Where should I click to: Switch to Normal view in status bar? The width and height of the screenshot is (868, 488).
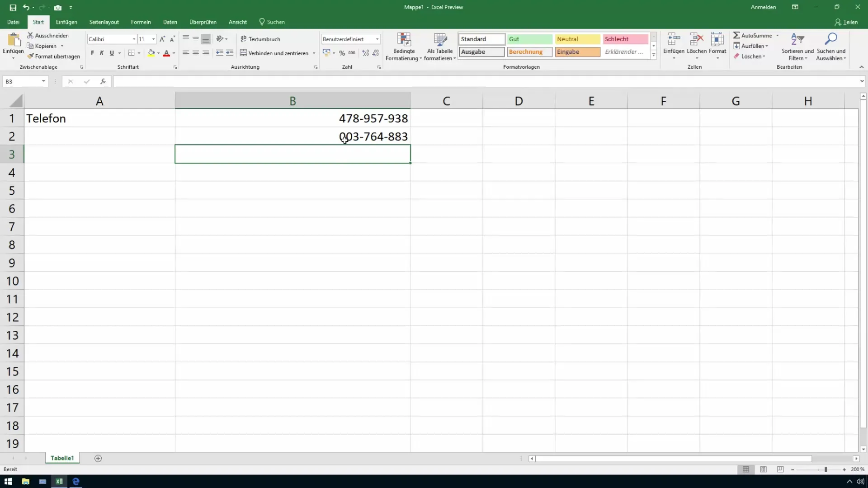pos(746,469)
